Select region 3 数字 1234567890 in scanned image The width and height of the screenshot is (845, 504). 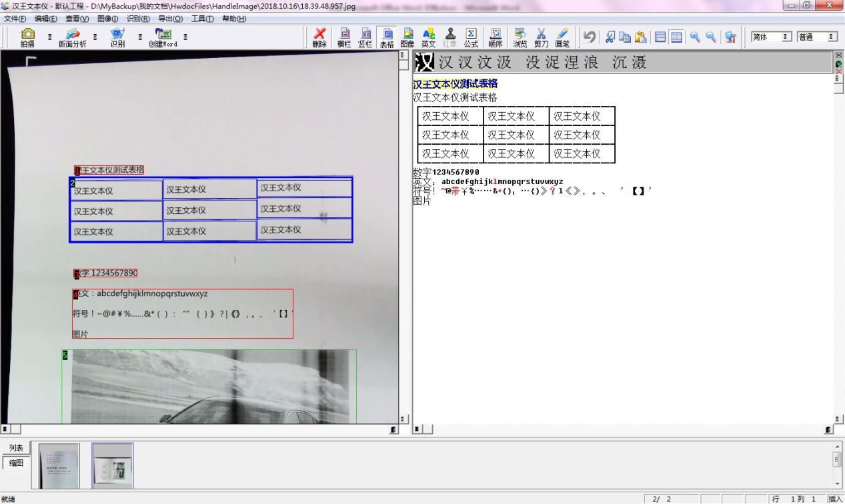[105, 273]
